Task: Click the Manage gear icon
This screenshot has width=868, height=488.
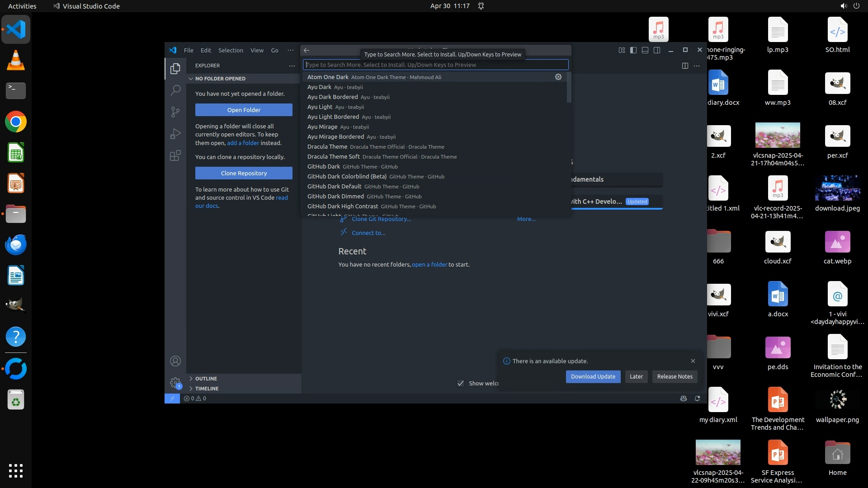Action: tap(175, 383)
